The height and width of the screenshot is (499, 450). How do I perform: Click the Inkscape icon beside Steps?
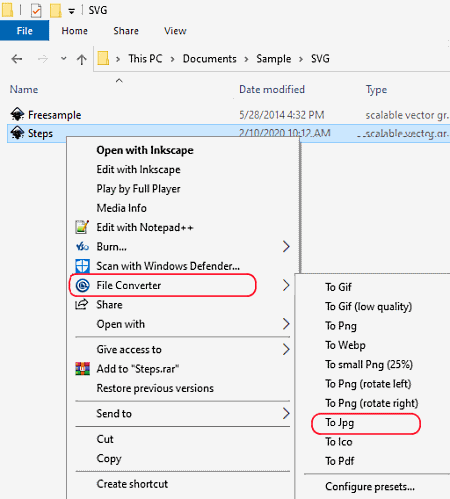pos(17,133)
